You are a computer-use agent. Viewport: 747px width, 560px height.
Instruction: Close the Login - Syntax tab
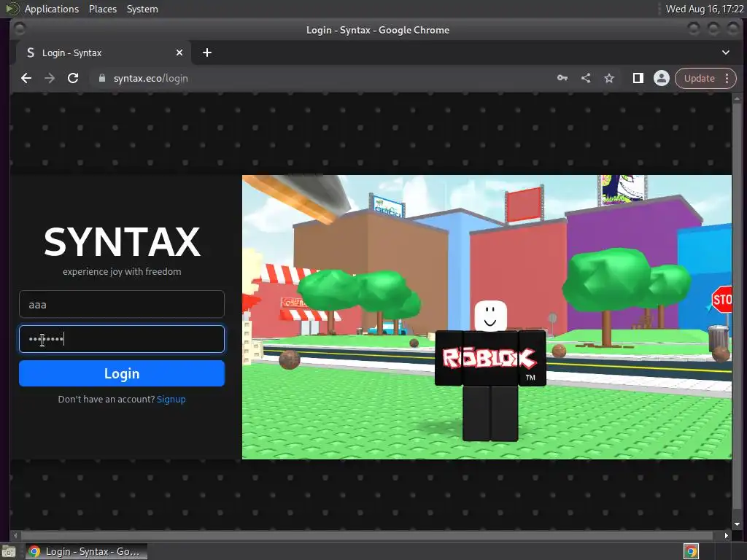[179, 52]
